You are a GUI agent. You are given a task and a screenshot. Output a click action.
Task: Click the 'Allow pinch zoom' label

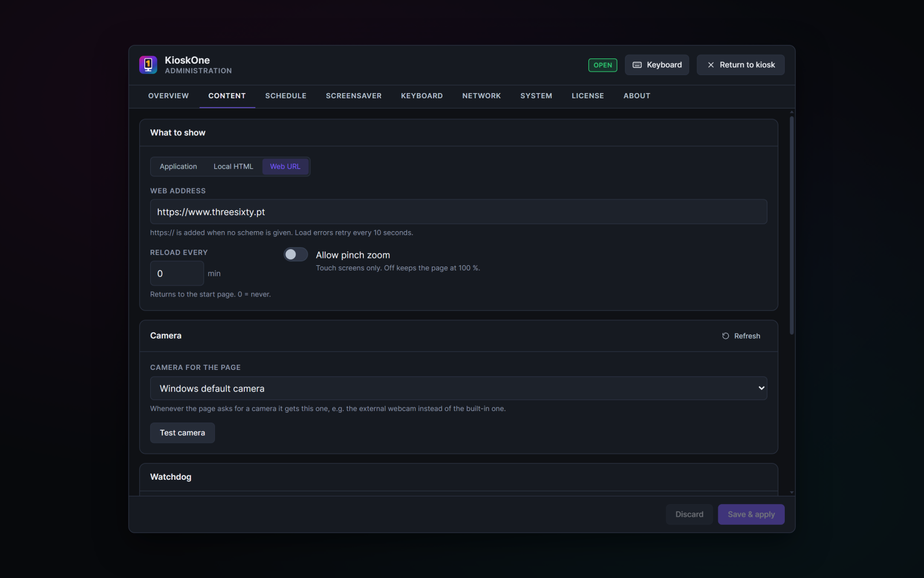(x=353, y=255)
